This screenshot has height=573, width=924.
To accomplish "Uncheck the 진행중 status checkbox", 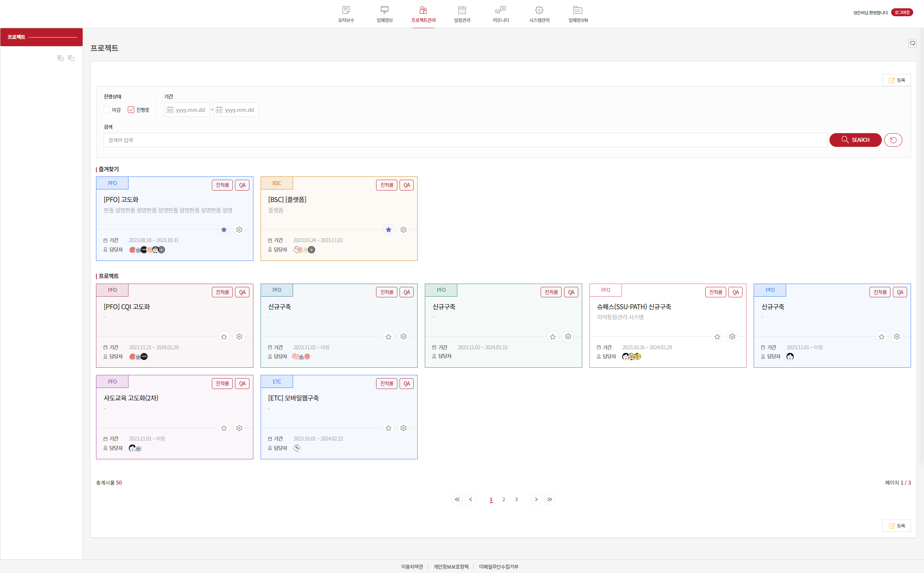I will tap(131, 110).
